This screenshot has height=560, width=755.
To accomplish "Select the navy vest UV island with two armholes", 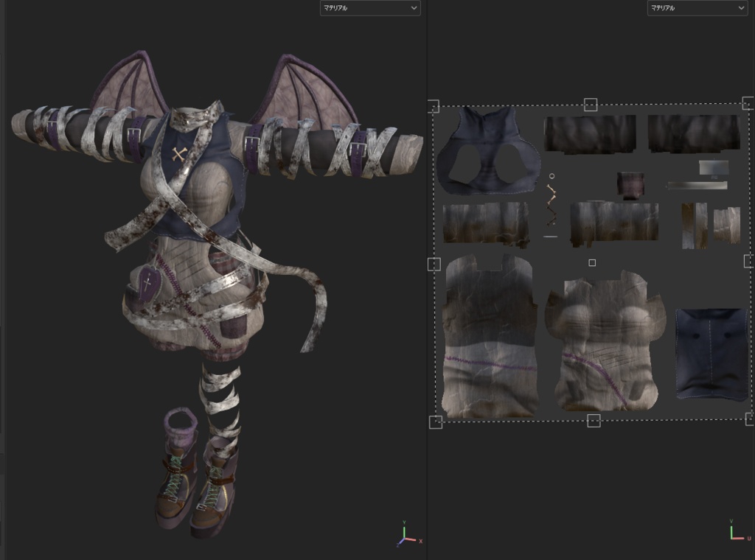I will (488, 150).
